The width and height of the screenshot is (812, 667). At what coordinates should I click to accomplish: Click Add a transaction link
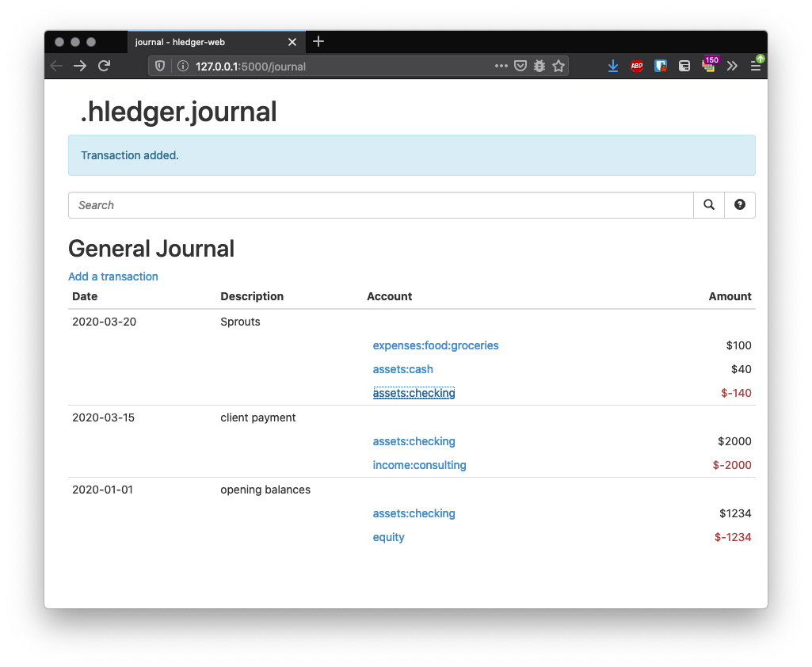tap(113, 276)
